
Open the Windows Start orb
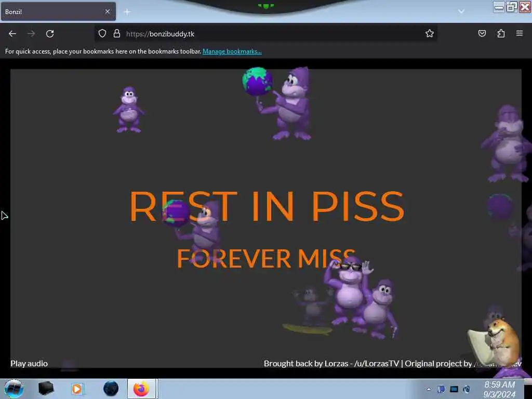point(14,389)
